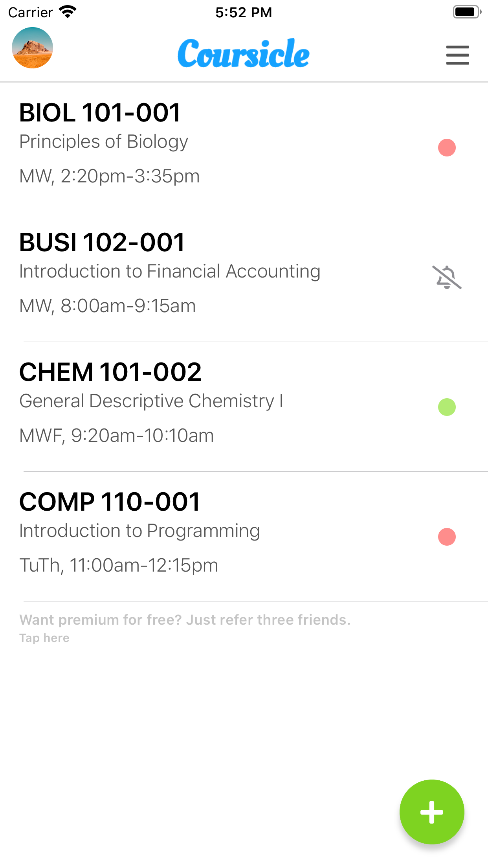Screen dimensions: 488x868
Task: Open the hamburger menu
Action: 457,55
